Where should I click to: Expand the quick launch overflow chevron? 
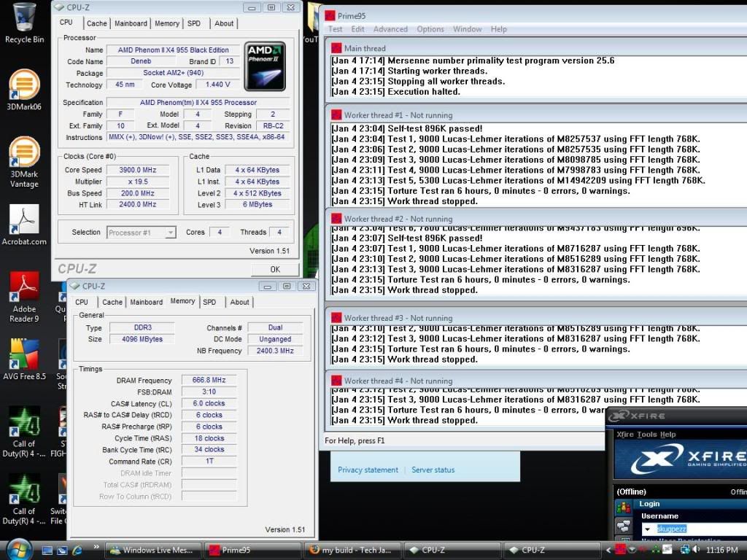point(96,546)
